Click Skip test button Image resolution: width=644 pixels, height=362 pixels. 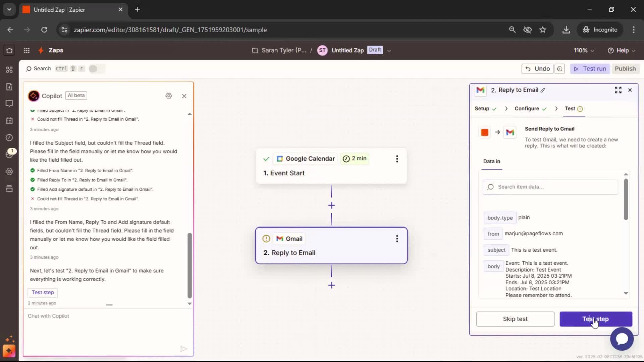point(515,319)
